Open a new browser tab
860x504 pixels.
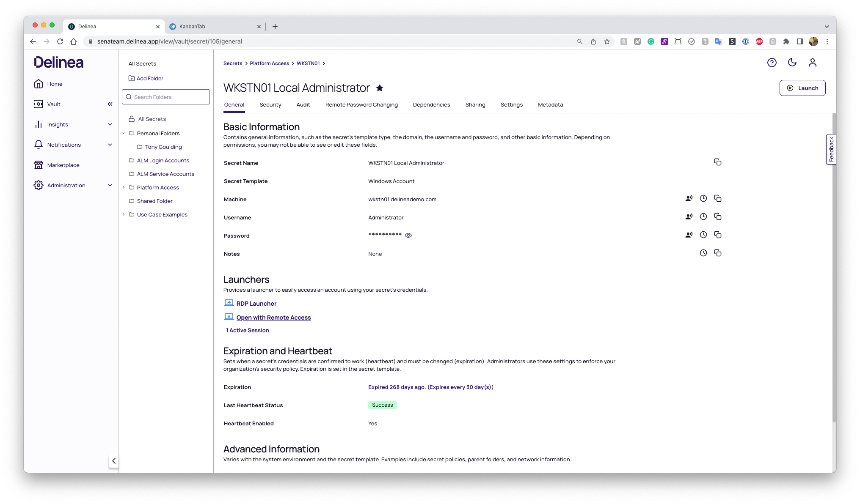275,27
